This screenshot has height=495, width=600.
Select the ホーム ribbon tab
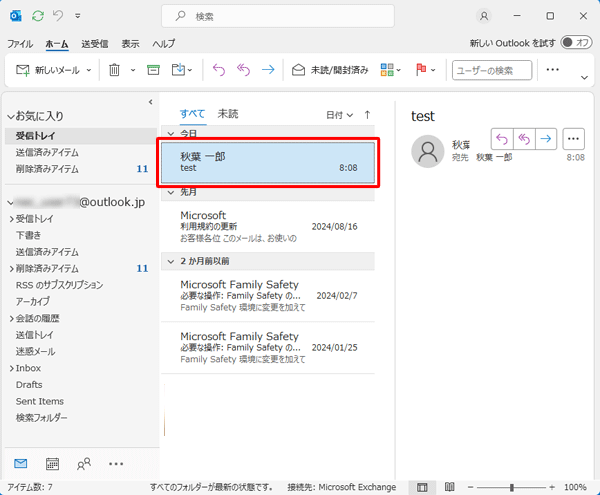(x=57, y=44)
